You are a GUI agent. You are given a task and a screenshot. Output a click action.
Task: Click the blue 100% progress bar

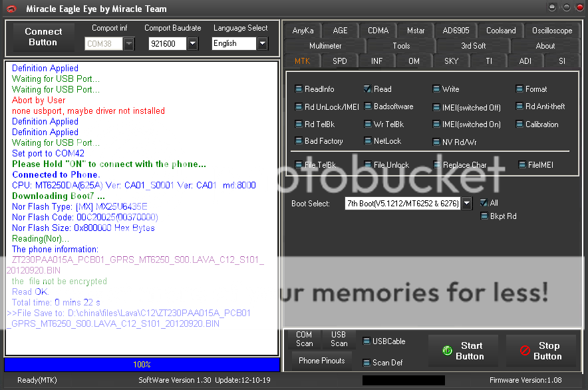[142, 365]
